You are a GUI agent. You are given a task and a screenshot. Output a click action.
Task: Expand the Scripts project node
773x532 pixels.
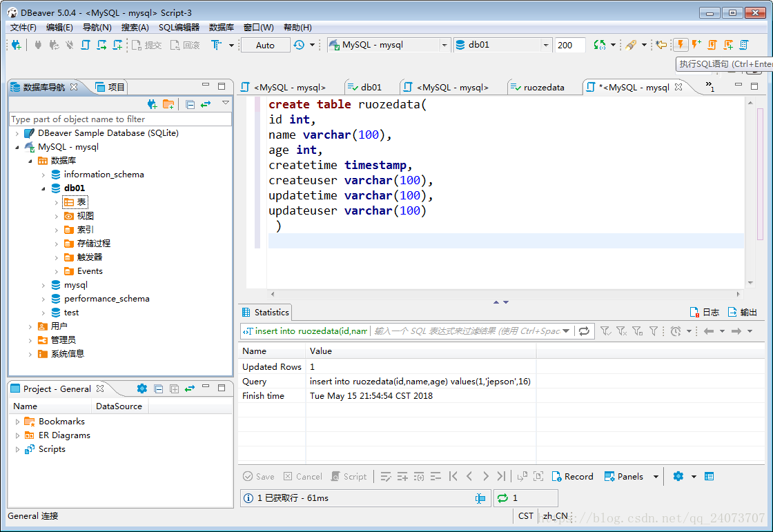tap(17, 449)
